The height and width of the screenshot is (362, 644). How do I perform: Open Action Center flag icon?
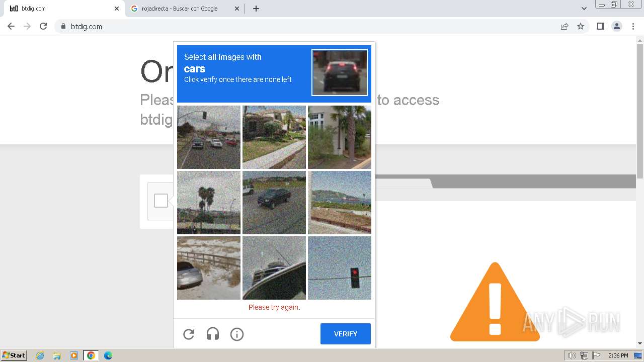pyautogui.click(x=596, y=355)
